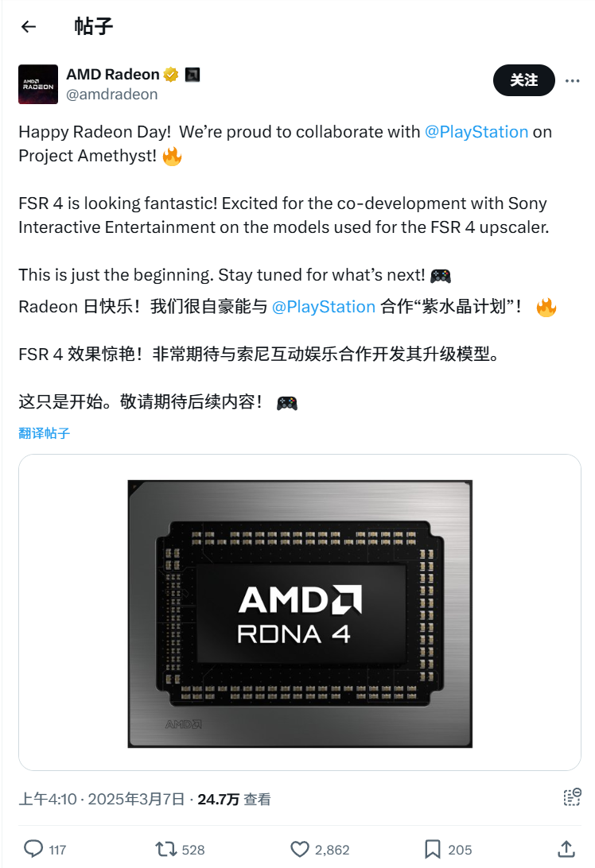Screen dimensions: 595x868
Task: Click the 24.7万 查看 view count
Action: coord(234,800)
